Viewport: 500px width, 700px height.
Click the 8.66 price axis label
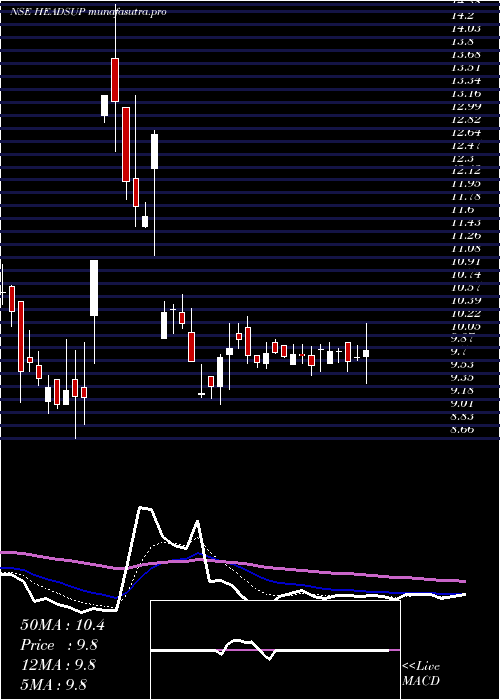462,429
